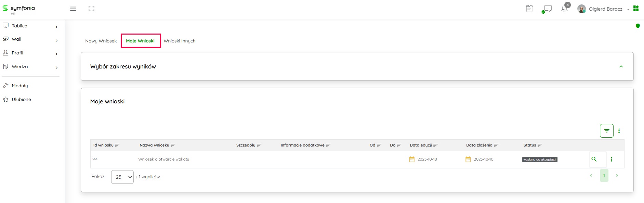Collapse the Wybór zakresu wyników panel
Screen dimensions: 644x203
[621, 66]
